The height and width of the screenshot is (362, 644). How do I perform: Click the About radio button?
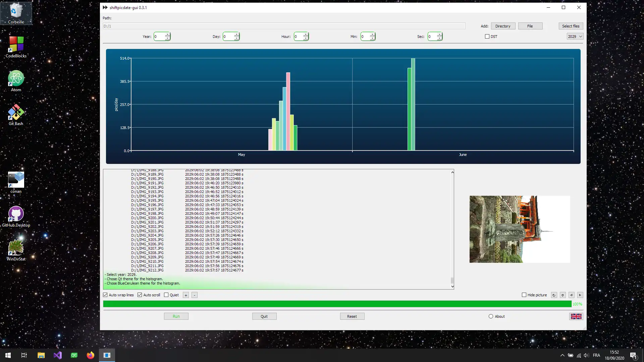(x=491, y=316)
